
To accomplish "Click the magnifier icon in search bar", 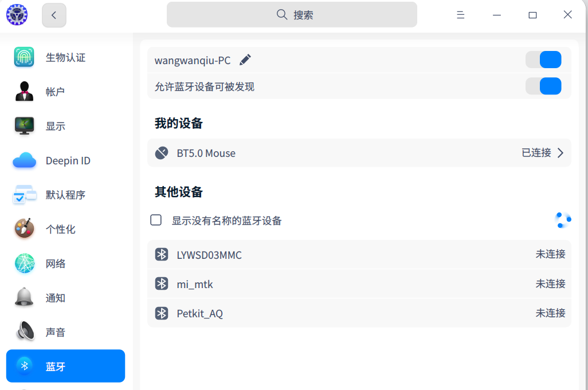I will pyautogui.click(x=281, y=15).
